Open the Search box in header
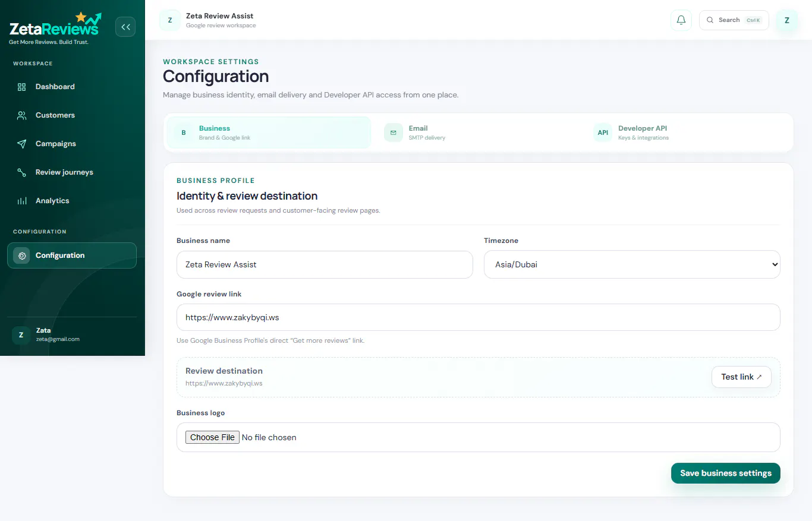Image resolution: width=812 pixels, height=521 pixels. [x=734, y=20]
